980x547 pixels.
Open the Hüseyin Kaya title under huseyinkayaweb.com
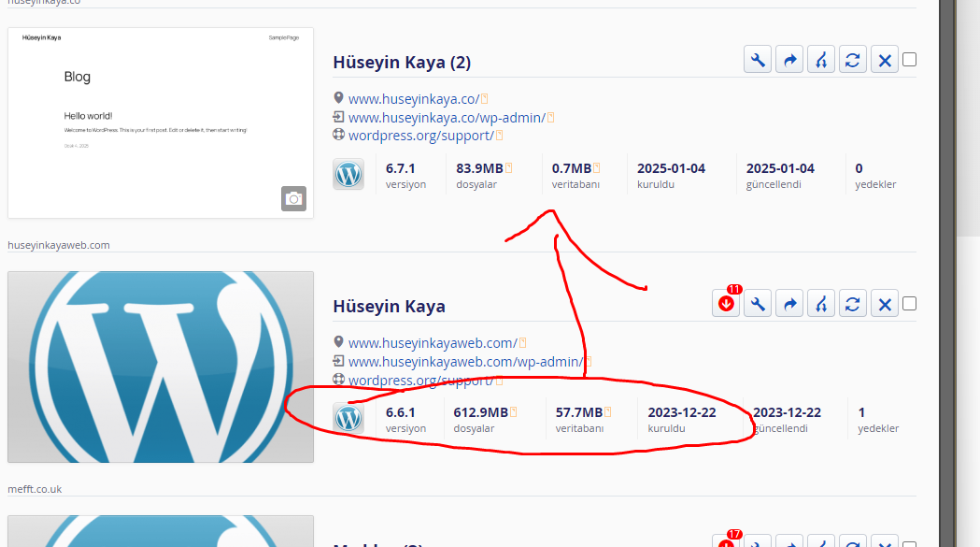[390, 307]
